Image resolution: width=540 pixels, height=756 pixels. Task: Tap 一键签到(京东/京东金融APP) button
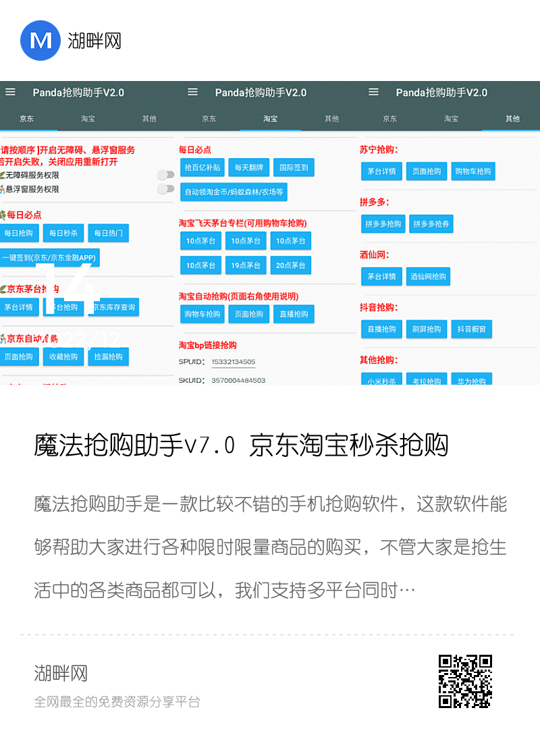(x=49, y=257)
